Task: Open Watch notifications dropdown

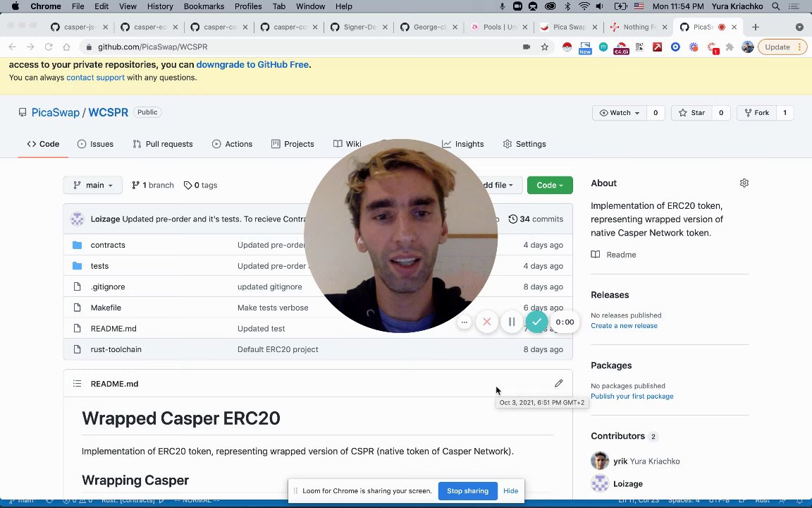Action: coord(620,112)
